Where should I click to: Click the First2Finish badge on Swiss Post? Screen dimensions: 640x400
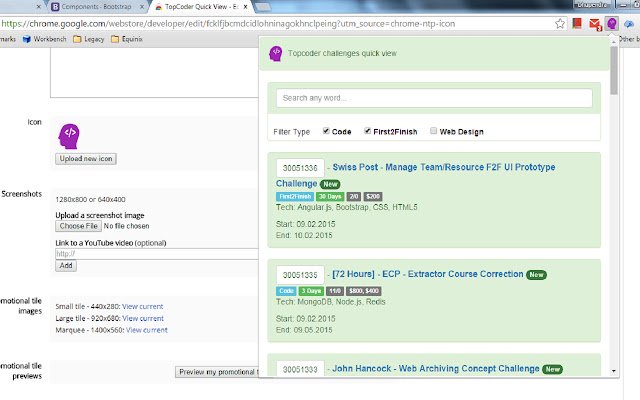pos(295,197)
